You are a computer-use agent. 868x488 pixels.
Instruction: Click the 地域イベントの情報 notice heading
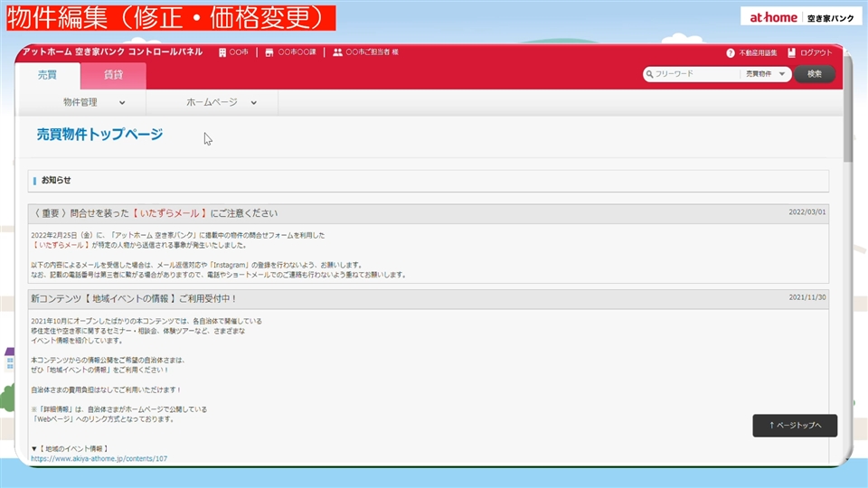(134, 297)
